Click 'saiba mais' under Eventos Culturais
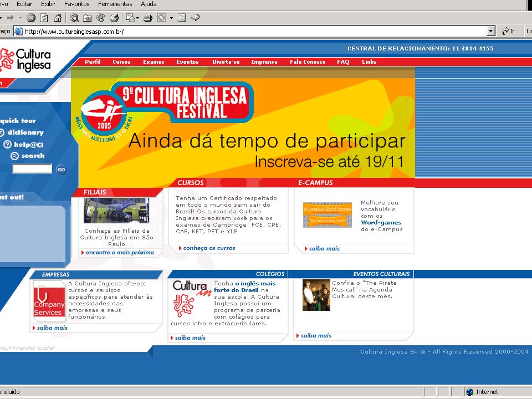The image size is (532, 399). (x=316, y=336)
